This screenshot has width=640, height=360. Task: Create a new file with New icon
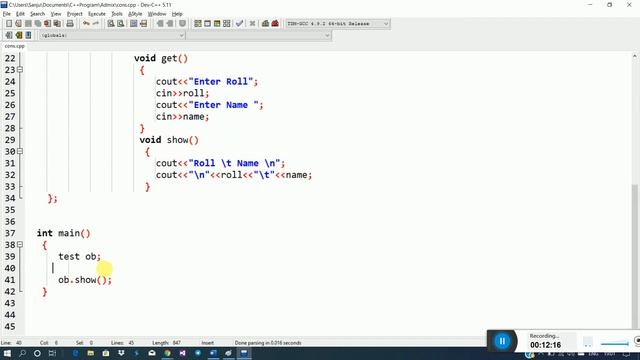9,24
